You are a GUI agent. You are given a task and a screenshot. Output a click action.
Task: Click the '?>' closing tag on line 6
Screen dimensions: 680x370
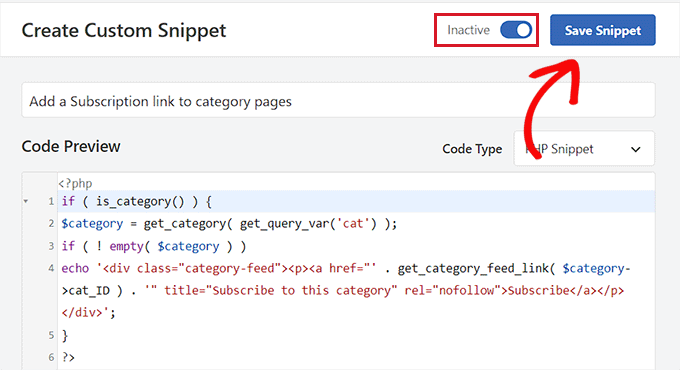[x=68, y=357]
